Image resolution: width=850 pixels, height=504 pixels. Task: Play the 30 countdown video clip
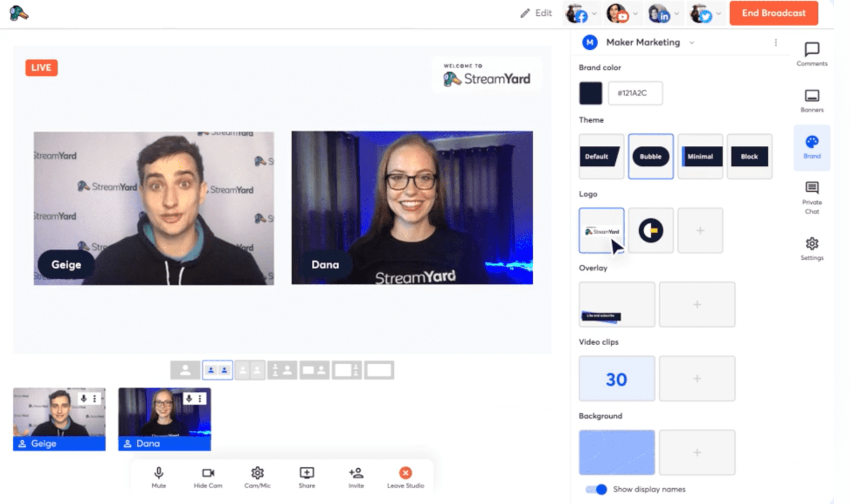617,378
